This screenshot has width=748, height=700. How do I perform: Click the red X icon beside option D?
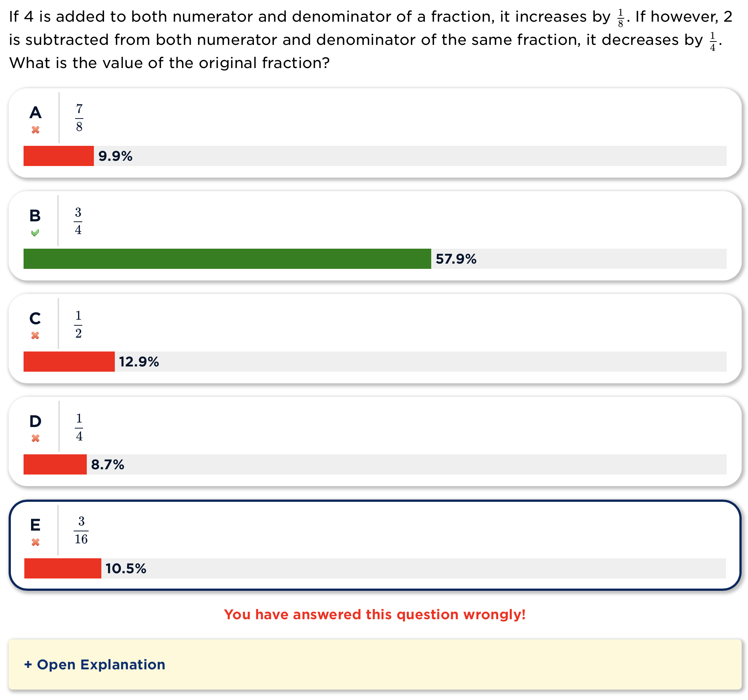point(36,438)
